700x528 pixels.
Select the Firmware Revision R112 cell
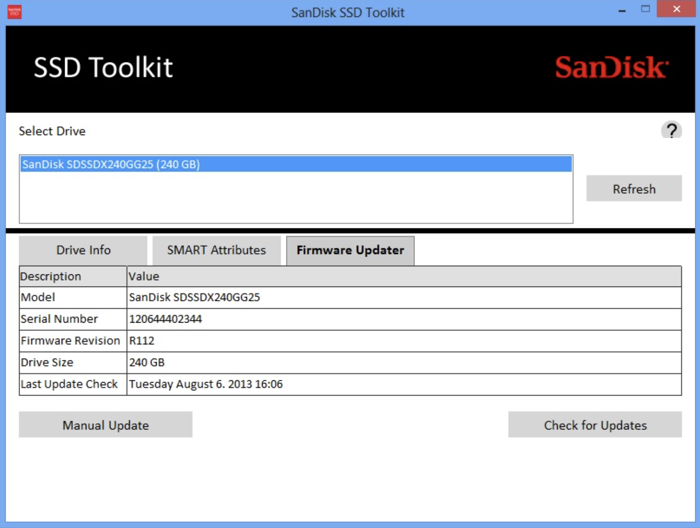click(x=142, y=341)
